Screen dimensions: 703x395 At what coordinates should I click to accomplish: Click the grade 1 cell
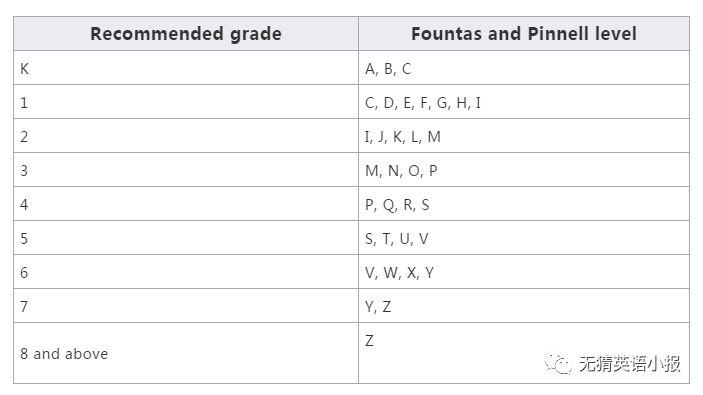pyautogui.click(x=186, y=102)
